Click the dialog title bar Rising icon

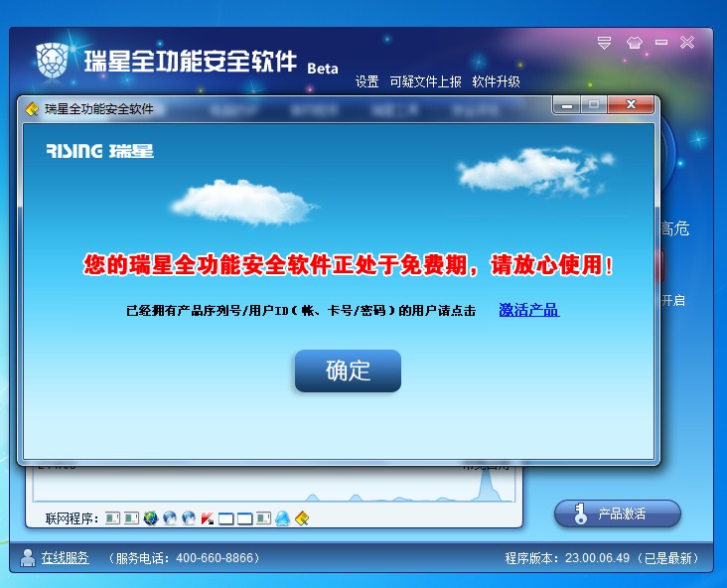32,109
